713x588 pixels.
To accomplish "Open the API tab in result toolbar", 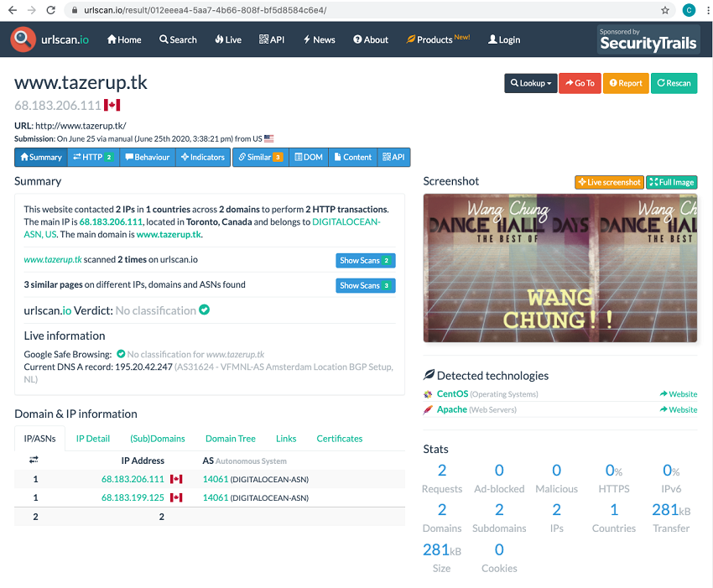I will pyautogui.click(x=393, y=158).
